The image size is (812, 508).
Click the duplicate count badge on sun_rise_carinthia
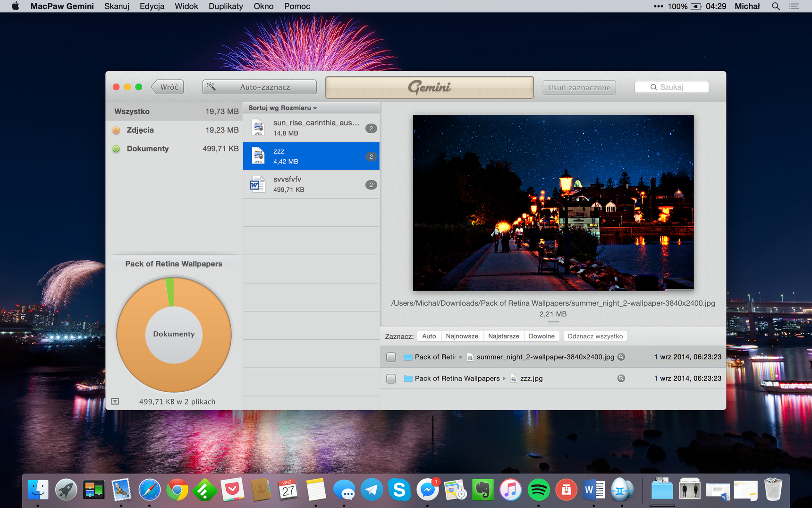point(371,128)
